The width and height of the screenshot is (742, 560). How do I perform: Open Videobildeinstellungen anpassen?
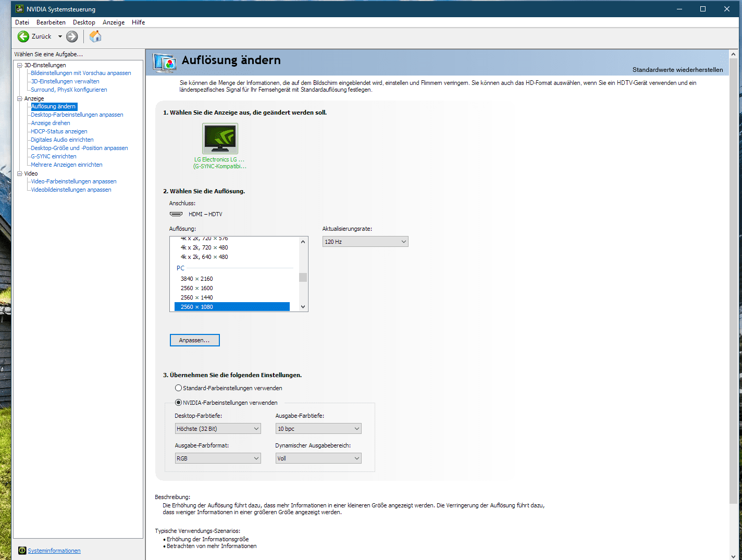coord(71,190)
